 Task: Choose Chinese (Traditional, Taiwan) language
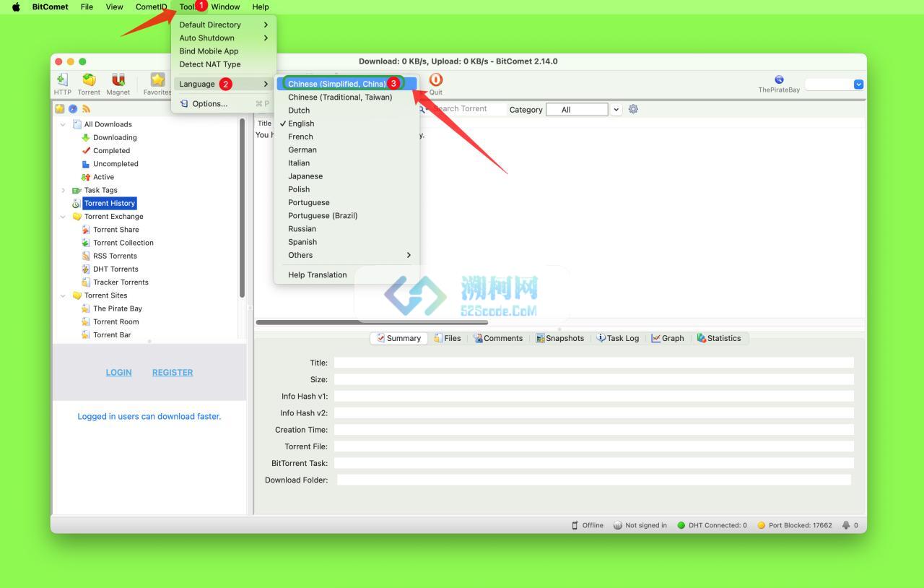(x=346, y=97)
